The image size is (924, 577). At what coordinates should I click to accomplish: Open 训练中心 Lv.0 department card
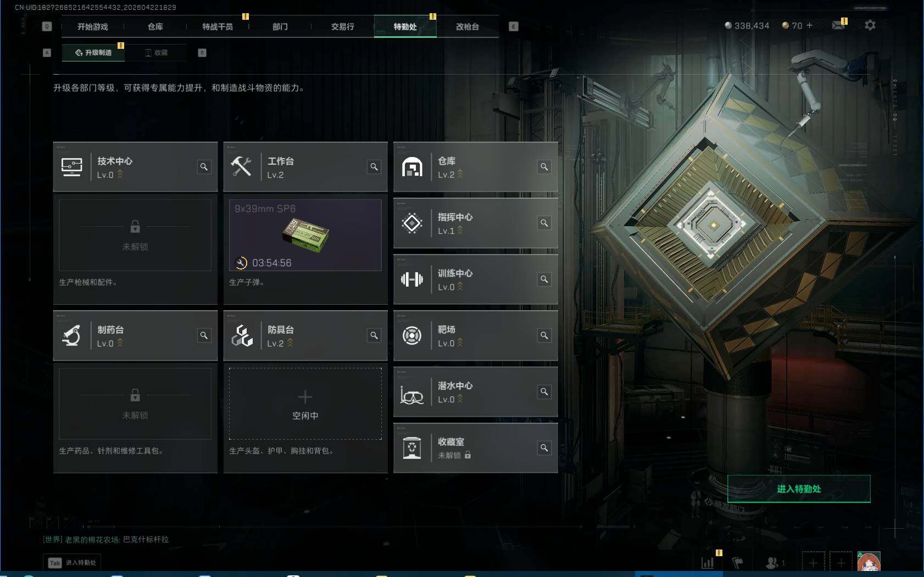click(x=476, y=279)
